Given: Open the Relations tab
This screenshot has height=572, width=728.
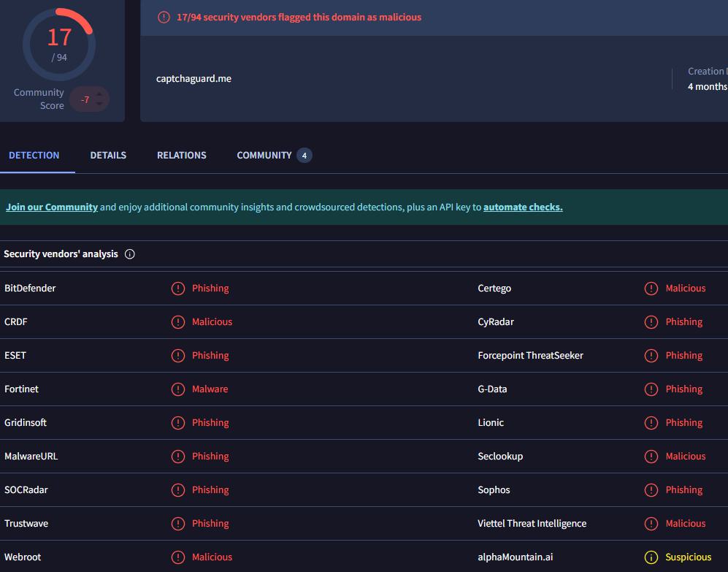Looking at the screenshot, I should (x=182, y=156).
